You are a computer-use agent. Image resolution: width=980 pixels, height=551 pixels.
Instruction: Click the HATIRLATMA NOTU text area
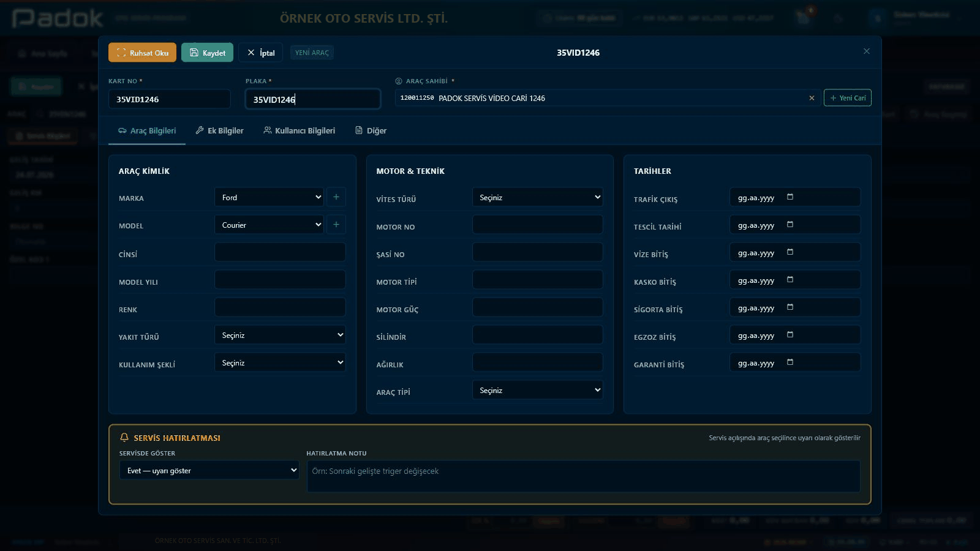tap(583, 476)
